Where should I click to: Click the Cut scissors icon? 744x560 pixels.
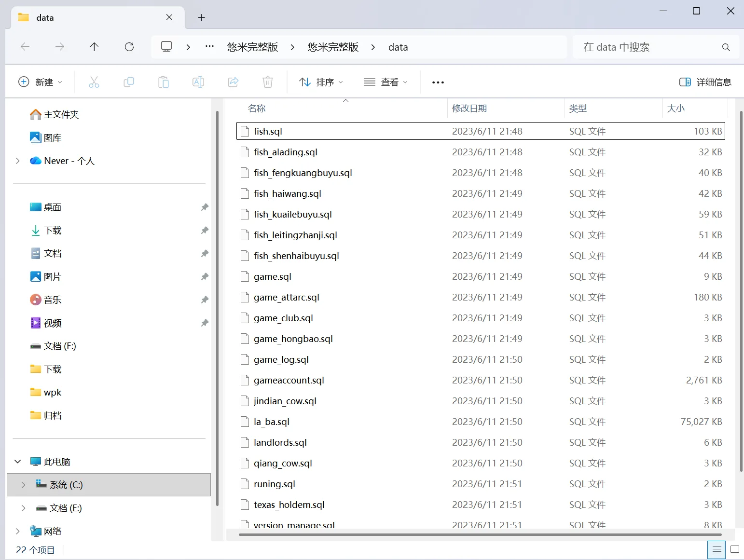pyautogui.click(x=94, y=82)
